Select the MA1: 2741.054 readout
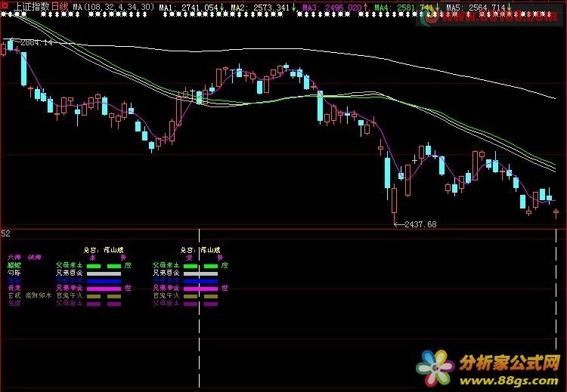Screen dimensions: 567x392 coord(188,8)
